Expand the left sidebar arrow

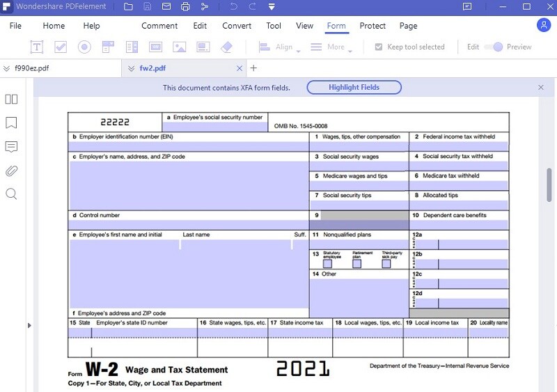click(29, 326)
